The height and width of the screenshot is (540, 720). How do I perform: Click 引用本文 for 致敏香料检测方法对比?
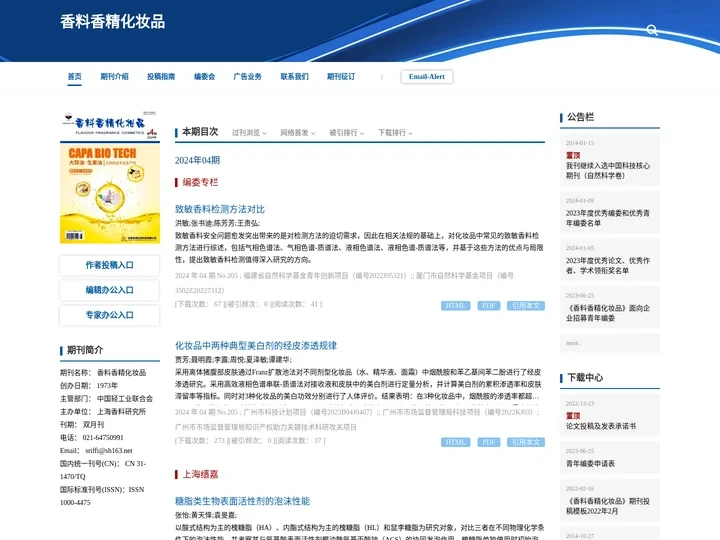(526, 306)
